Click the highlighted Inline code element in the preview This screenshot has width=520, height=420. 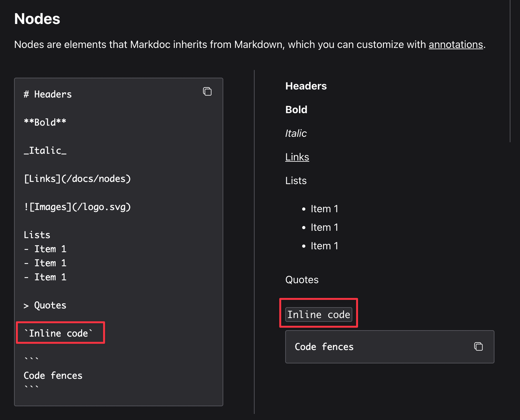tap(318, 314)
